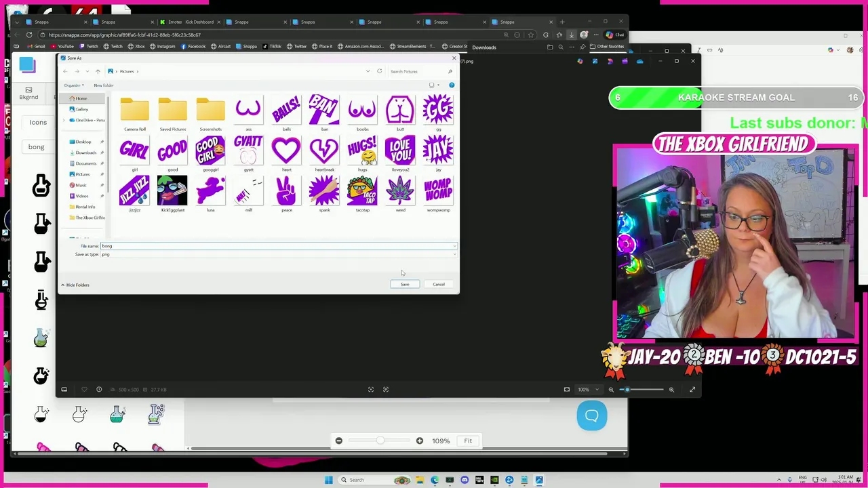Select the tacotap image file
This screenshot has height=488, width=868.
pos(362,195)
